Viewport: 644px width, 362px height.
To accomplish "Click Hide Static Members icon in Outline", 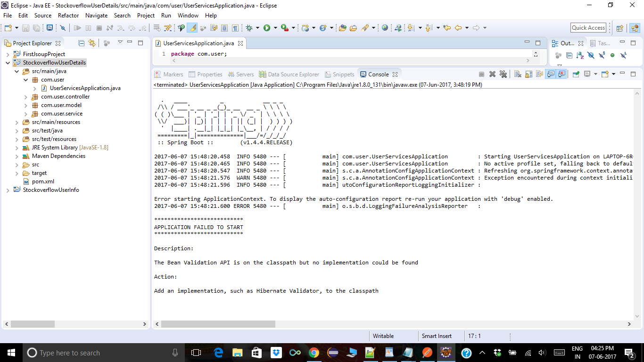I will (x=602, y=55).
